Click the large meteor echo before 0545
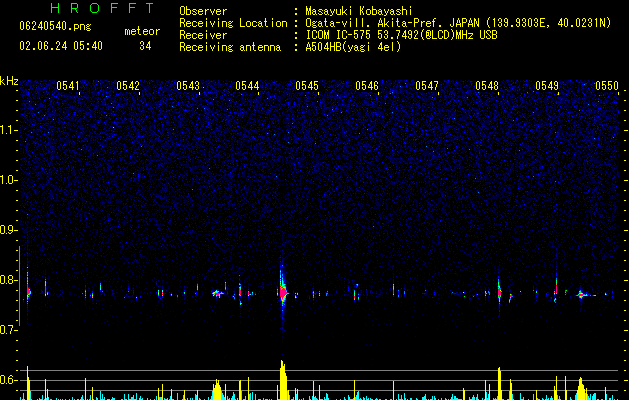This screenshot has width=629, height=400. [283, 292]
